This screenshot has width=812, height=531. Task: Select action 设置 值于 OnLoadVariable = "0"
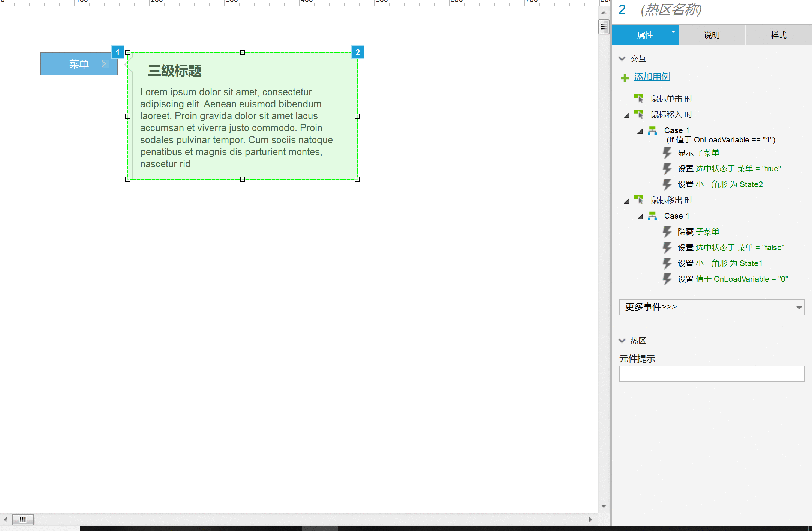pos(733,279)
